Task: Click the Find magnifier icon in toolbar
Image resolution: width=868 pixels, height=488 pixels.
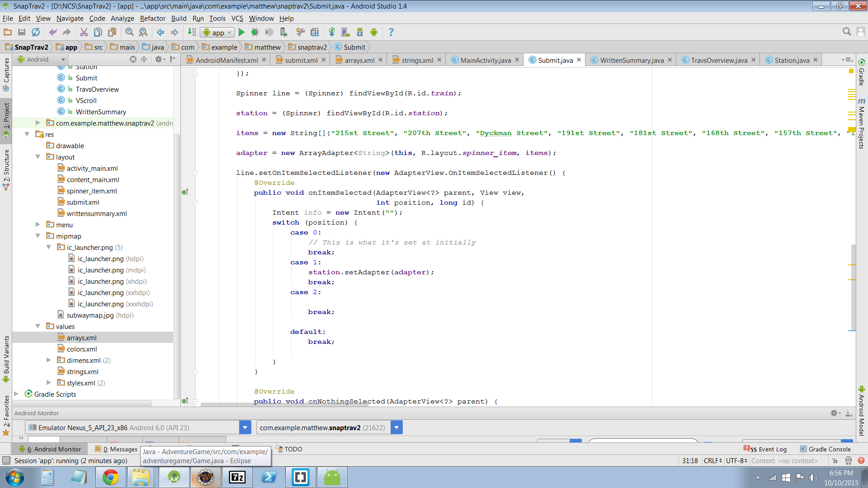Action: (129, 32)
